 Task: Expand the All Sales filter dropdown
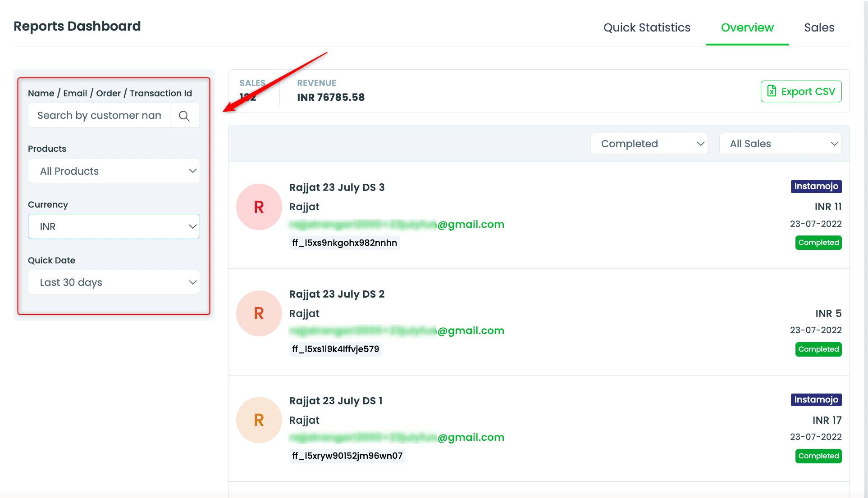click(780, 144)
